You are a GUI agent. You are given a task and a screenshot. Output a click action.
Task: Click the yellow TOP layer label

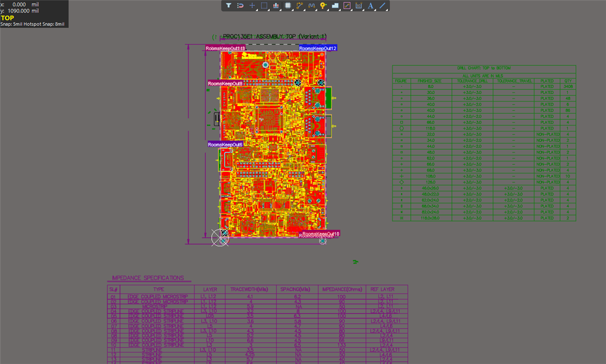(x=8, y=18)
